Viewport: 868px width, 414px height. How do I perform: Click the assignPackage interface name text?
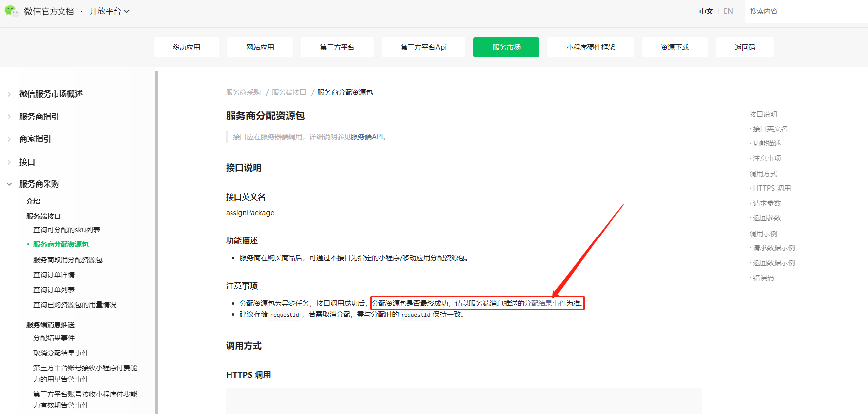[250, 213]
